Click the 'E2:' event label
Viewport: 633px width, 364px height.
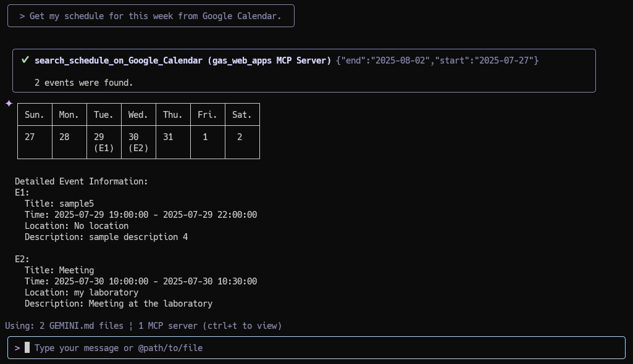tap(22, 259)
